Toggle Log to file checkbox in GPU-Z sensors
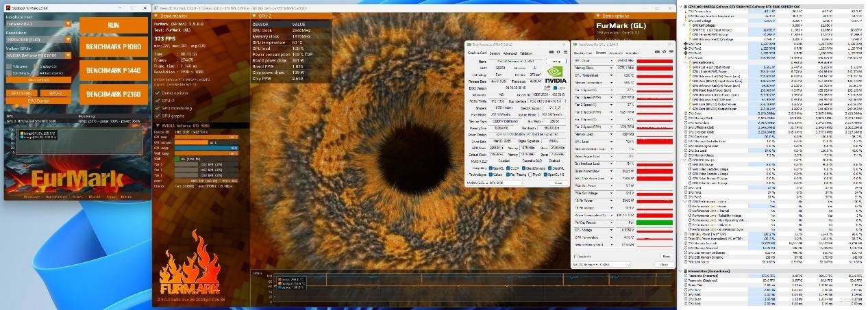The width and height of the screenshot is (868, 310). coord(576,257)
